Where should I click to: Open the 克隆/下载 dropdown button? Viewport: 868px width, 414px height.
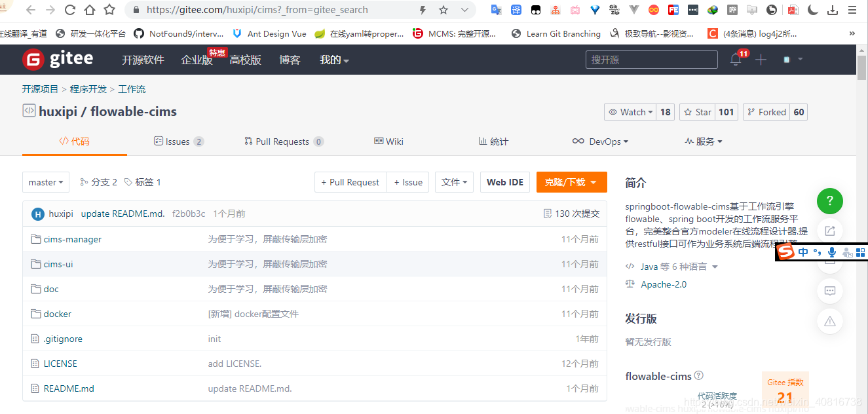coord(571,182)
